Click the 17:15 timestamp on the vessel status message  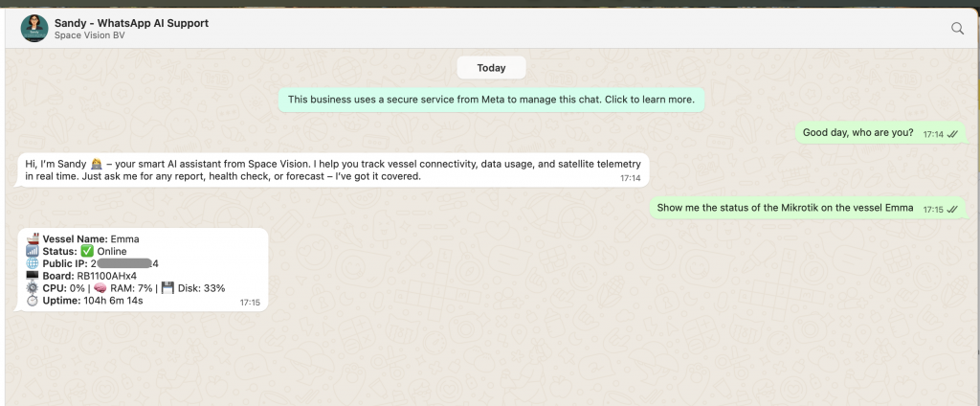click(x=250, y=303)
